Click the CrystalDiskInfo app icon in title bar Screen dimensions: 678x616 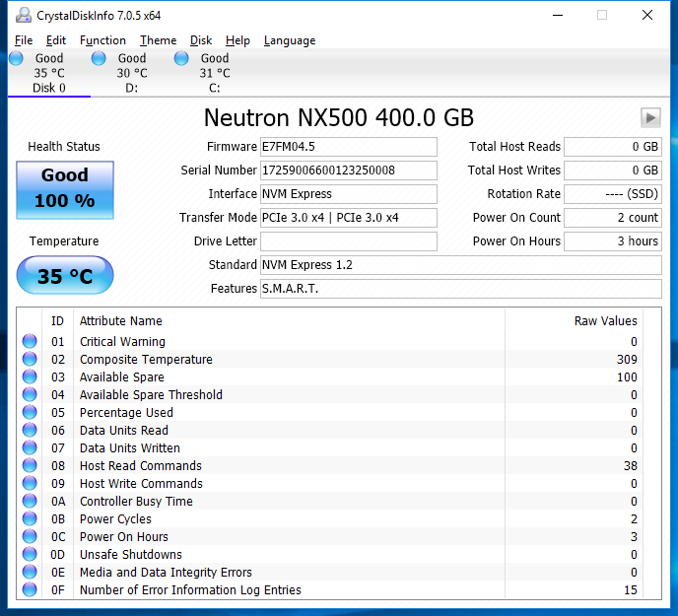(23, 15)
